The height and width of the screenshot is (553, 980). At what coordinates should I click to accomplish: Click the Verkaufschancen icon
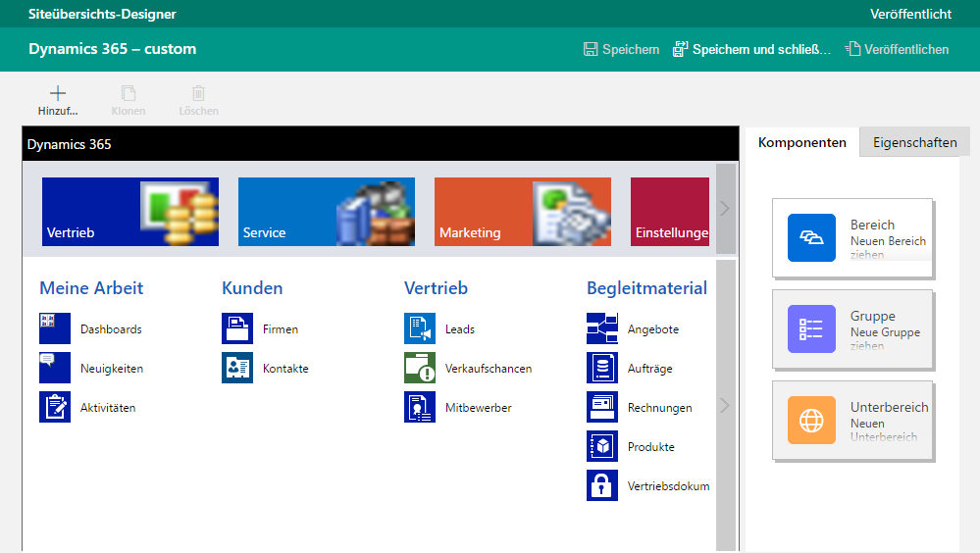(x=420, y=368)
